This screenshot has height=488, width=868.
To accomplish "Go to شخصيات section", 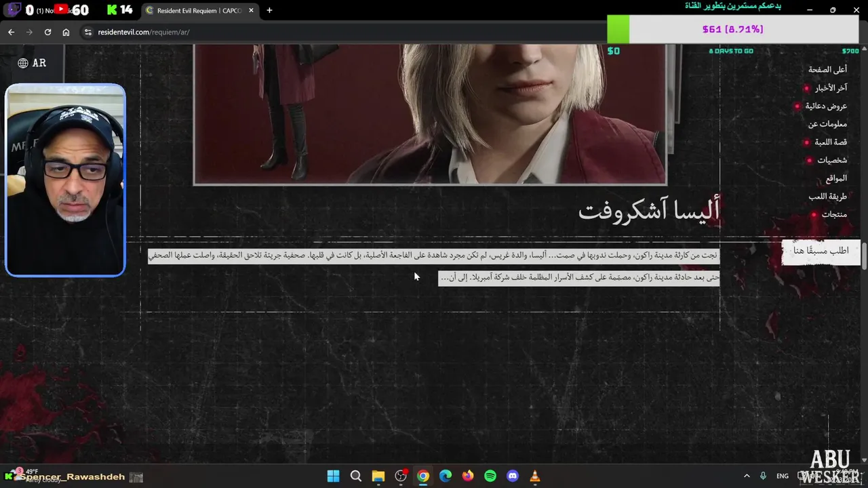I will pos(831,160).
